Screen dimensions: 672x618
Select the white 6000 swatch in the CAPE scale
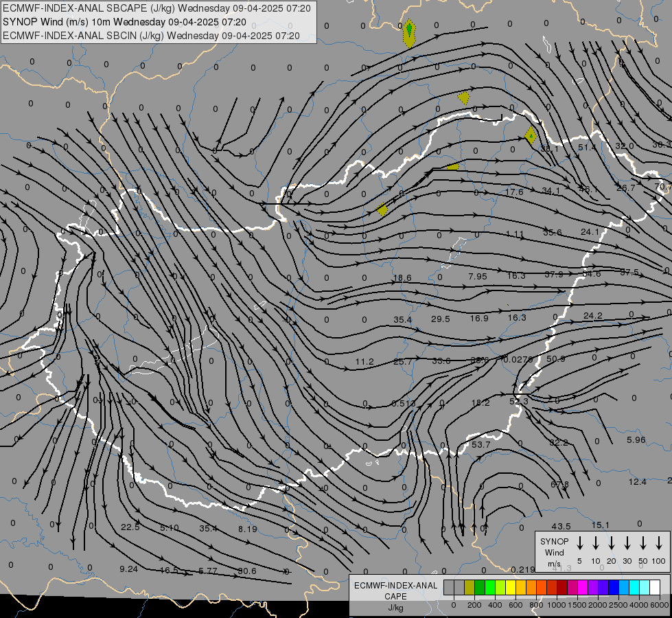coord(655,588)
